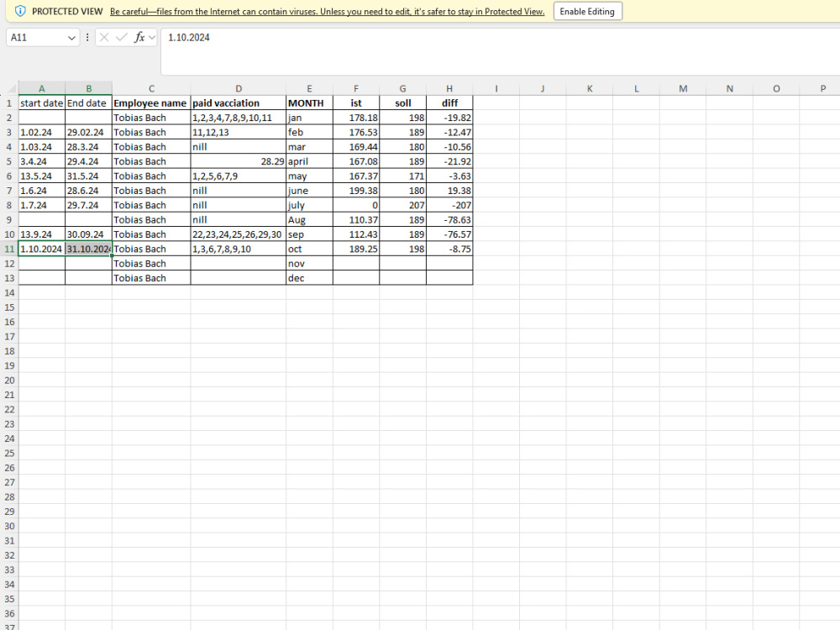Click cell containing 11,12,13
840x630 pixels.
(x=239, y=132)
